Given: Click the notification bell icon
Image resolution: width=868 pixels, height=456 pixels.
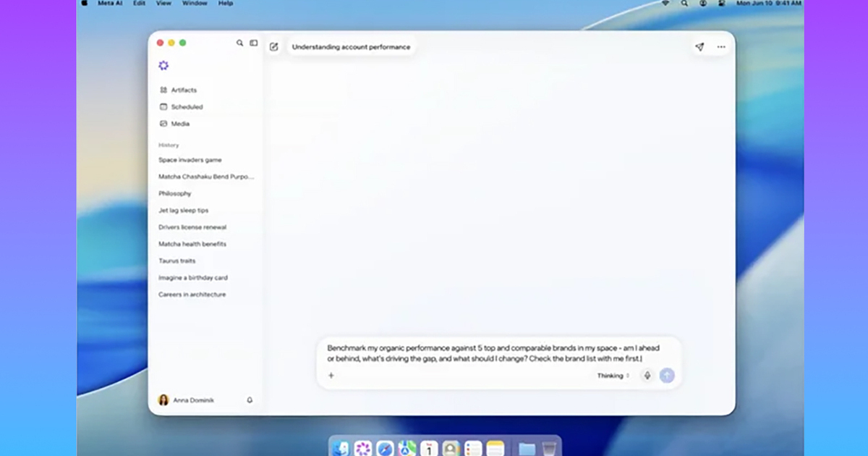Looking at the screenshot, I should coord(250,400).
